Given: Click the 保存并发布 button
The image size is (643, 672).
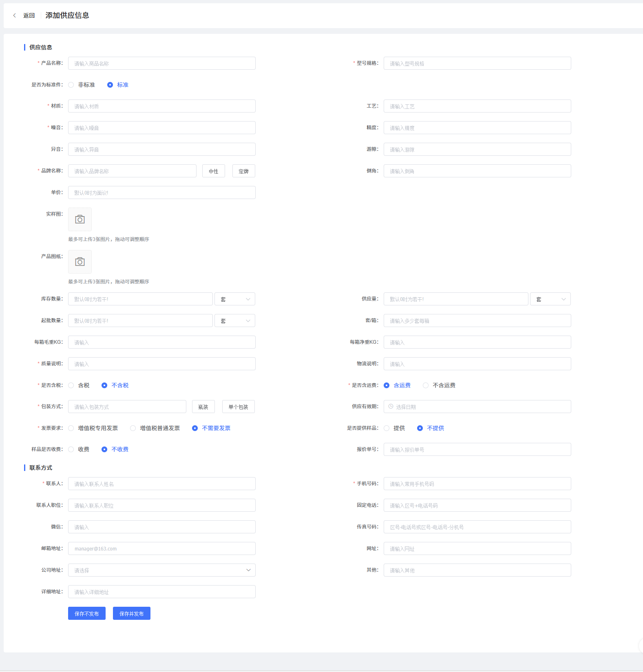Looking at the screenshot, I should click(131, 613).
